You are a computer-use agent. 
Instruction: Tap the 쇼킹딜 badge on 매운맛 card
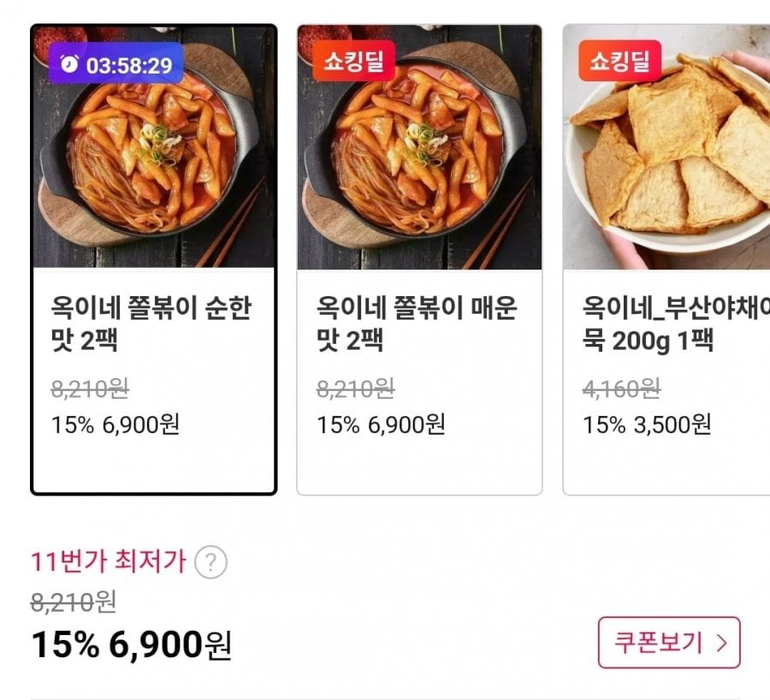(x=354, y=62)
